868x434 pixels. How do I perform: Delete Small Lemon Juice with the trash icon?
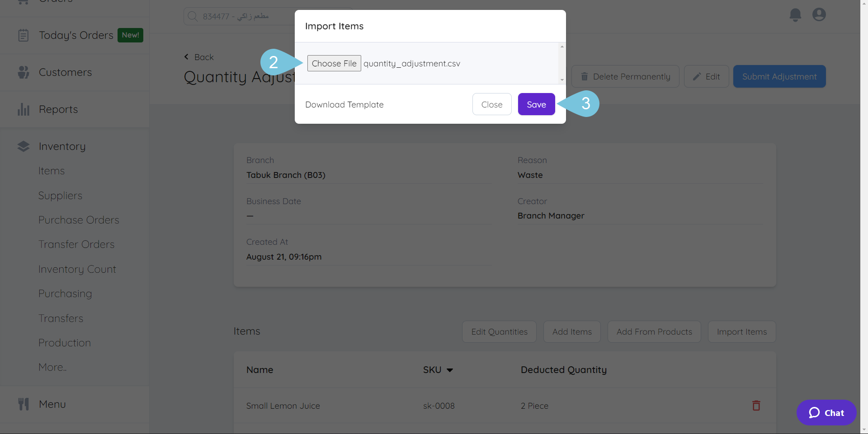755,406
